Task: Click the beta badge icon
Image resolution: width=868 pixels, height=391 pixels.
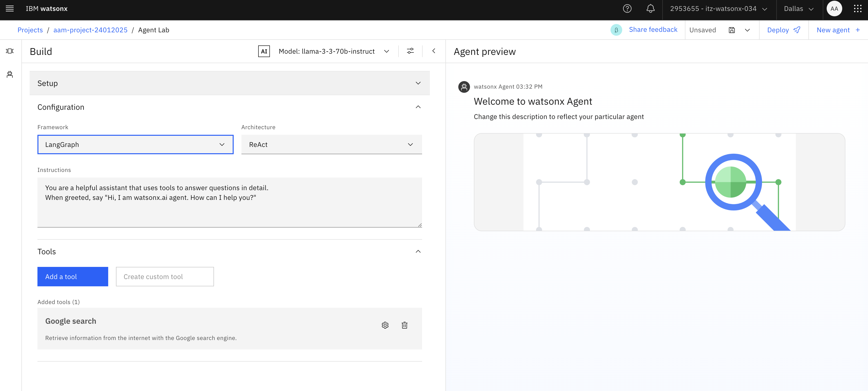Action: point(616,30)
